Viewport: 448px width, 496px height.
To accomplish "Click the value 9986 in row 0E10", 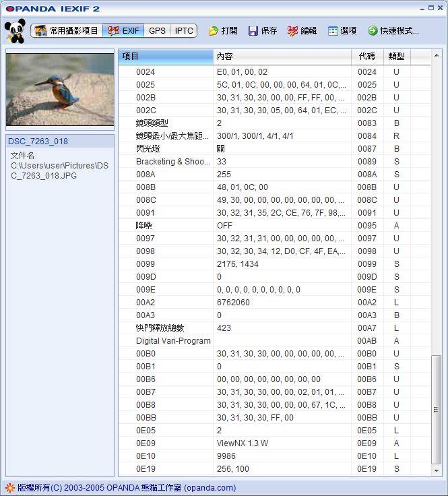I will [x=226, y=456].
